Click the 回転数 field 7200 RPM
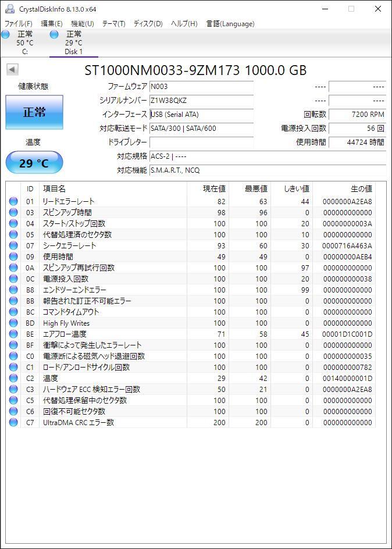The height and width of the screenshot is (549, 392). tap(357, 115)
